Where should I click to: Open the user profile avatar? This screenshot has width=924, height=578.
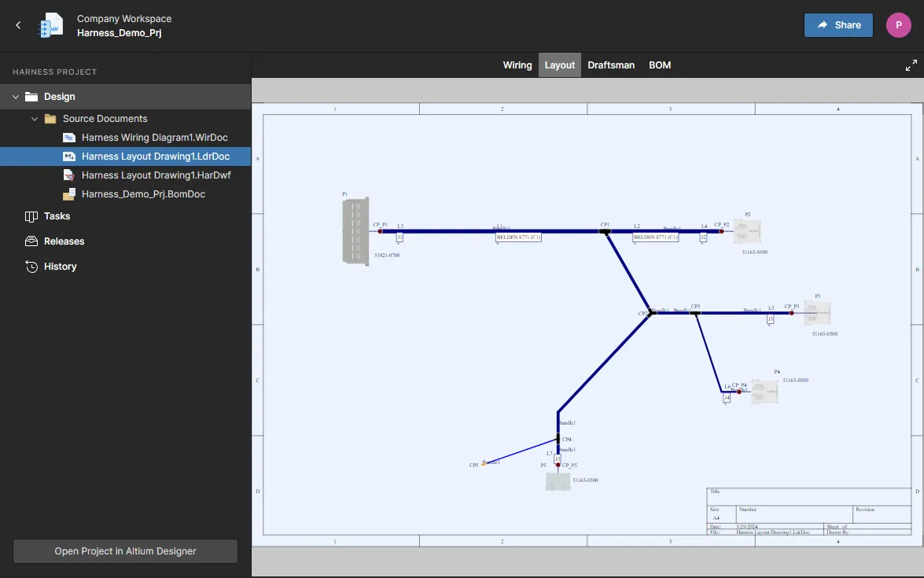pos(898,25)
